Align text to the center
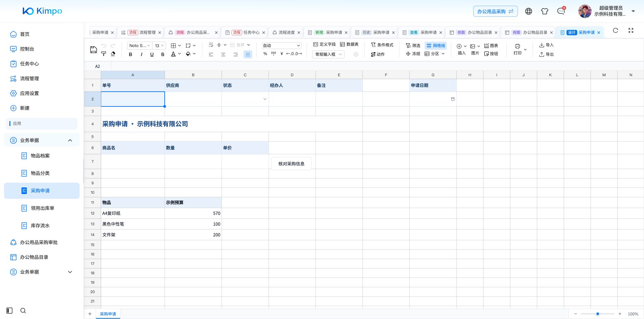 click(x=223, y=54)
